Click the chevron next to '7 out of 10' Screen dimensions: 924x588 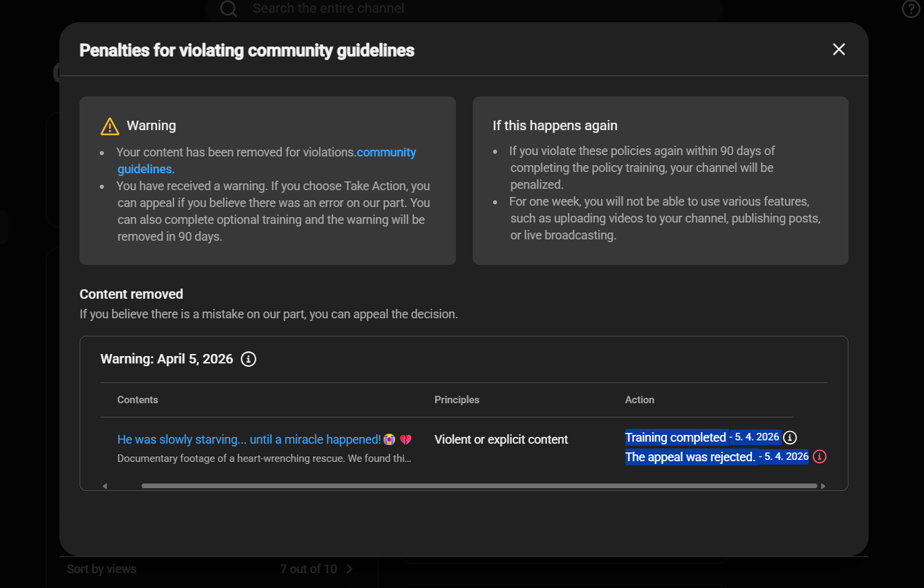(x=349, y=569)
